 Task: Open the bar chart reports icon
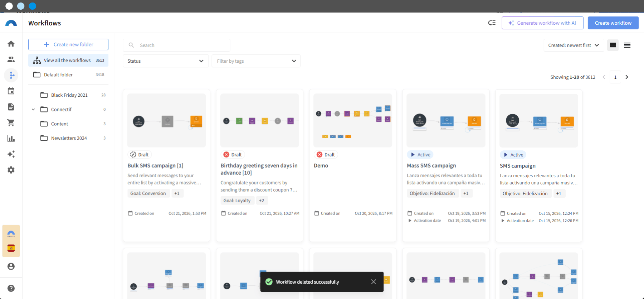click(11, 138)
